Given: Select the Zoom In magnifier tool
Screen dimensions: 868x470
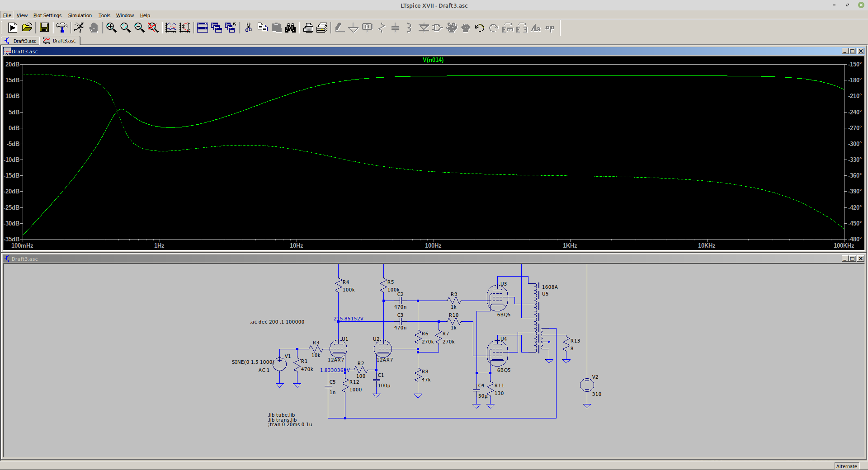Looking at the screenshot, I should 111,28.
